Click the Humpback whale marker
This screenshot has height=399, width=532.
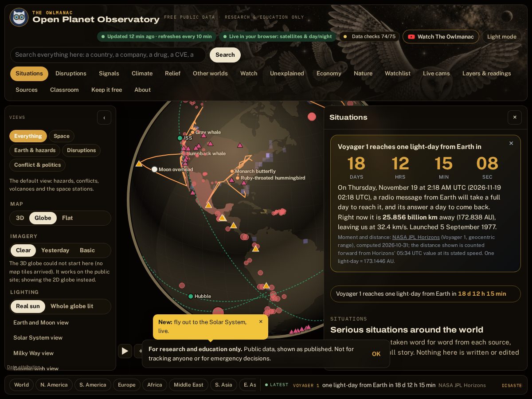183,153
